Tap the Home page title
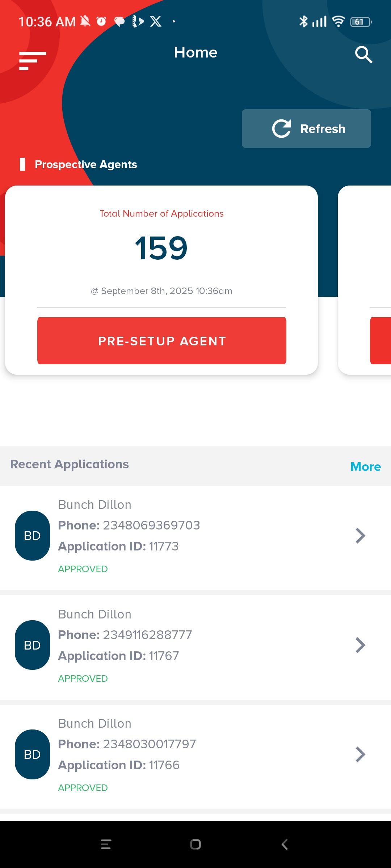 pos(195,52)
